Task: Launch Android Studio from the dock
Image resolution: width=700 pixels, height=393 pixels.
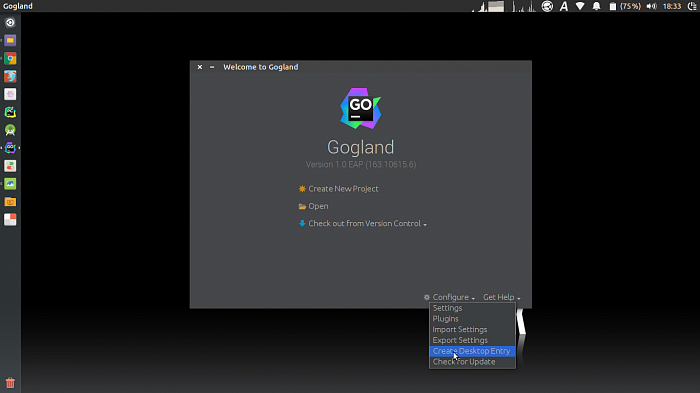Action: [x=10, y=130]
